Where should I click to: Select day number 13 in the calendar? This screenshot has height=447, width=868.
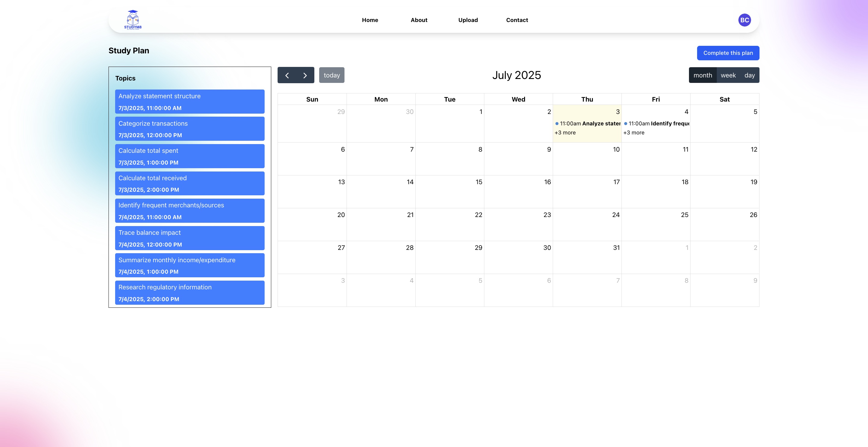pyautogui.click(x=341, y=182)
